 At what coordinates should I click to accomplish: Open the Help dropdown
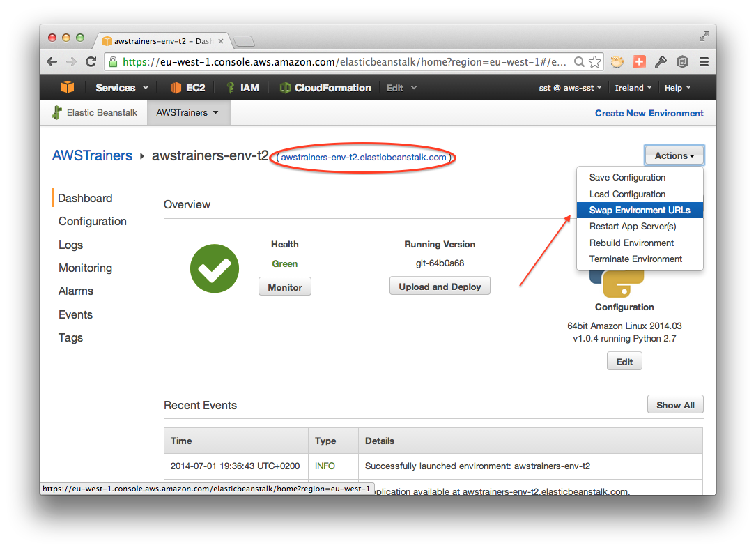point(677,88)
